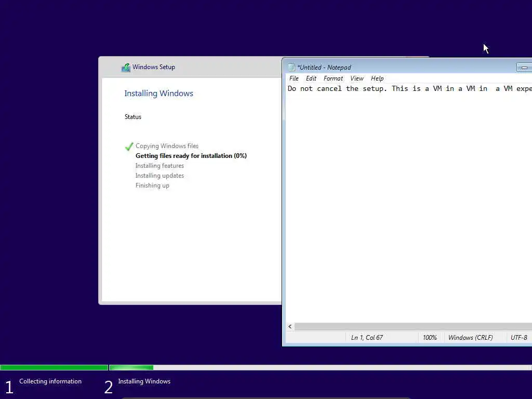532x399 pixels.
Task: Click the 100% zoom status entry
Action: [x=430, y=338]
